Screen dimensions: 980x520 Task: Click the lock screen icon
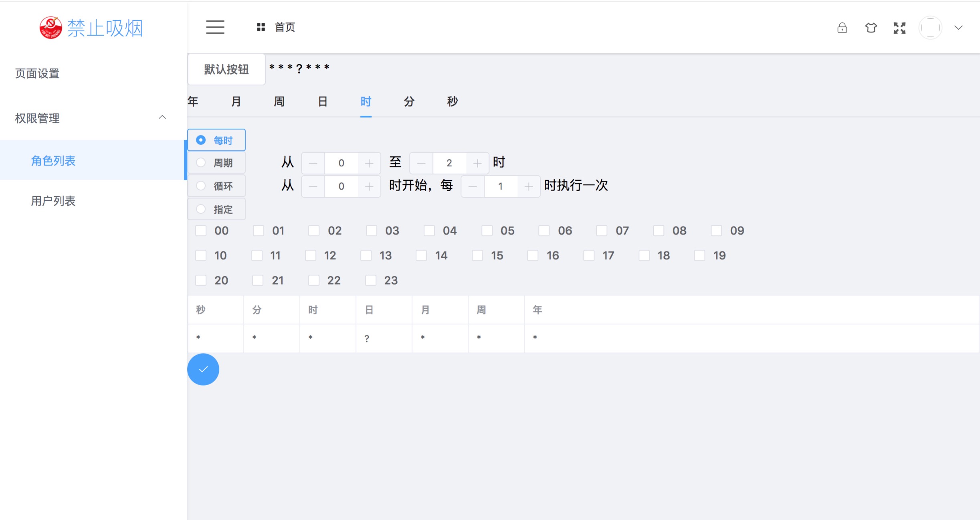pyautogui.click(x=842, y=28)
